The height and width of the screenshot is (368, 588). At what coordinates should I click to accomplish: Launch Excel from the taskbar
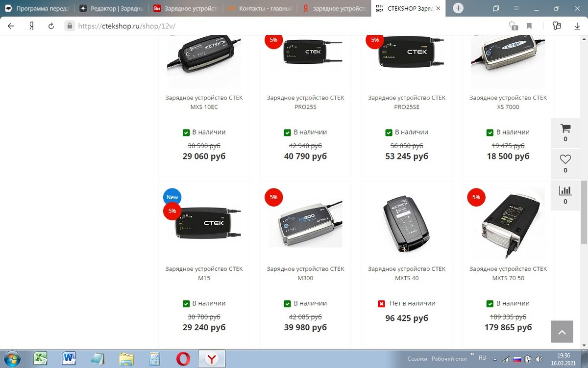(40, 359)
